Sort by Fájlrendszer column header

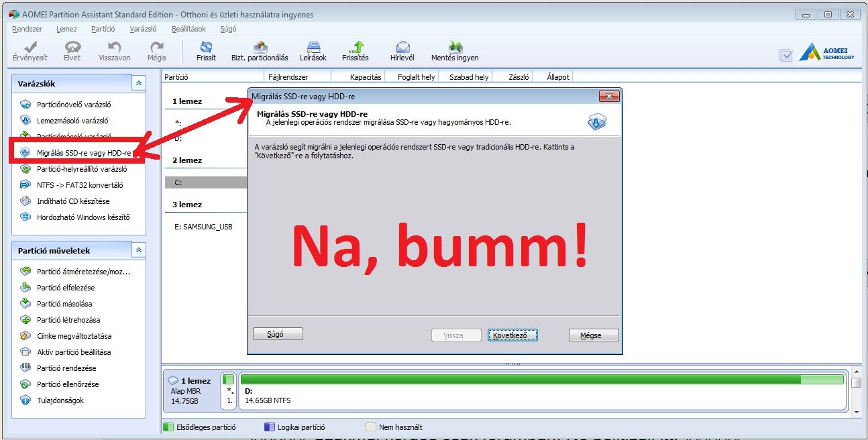coord(298,77)
